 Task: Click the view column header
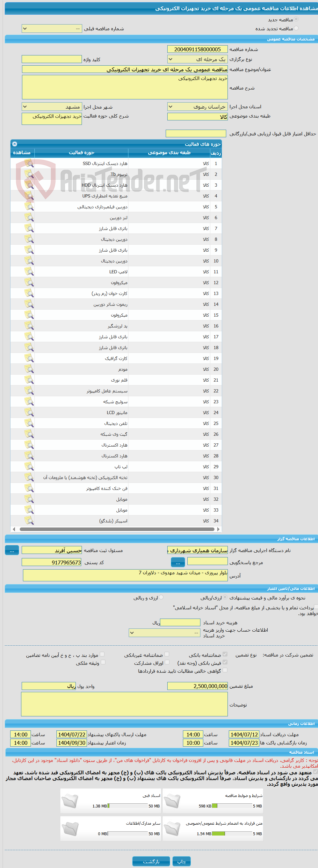[x=22, y=153]
